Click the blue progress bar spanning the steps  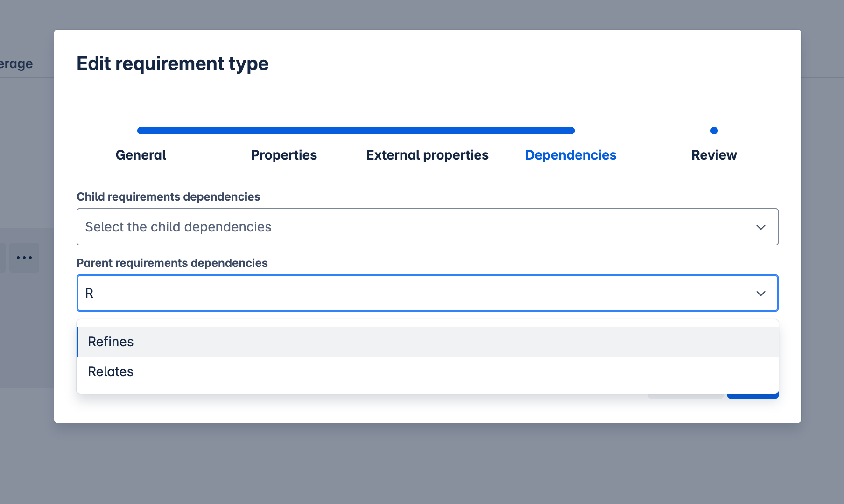pyautogui.click(x=356, y=131)
